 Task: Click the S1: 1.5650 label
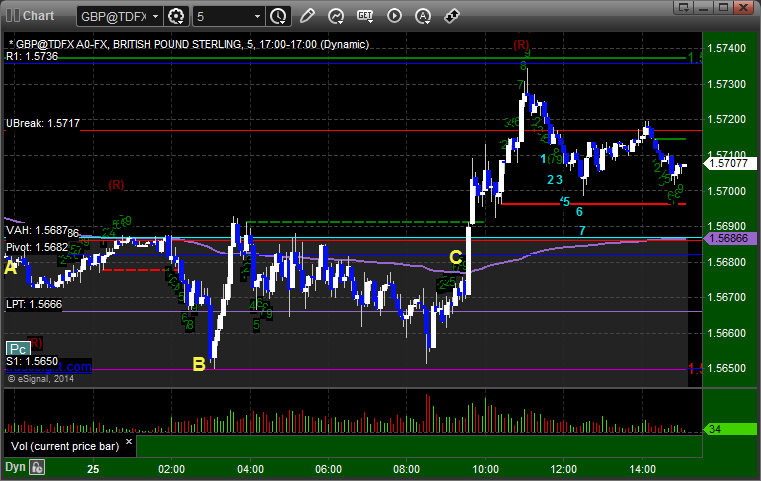(x=32, y=361)
